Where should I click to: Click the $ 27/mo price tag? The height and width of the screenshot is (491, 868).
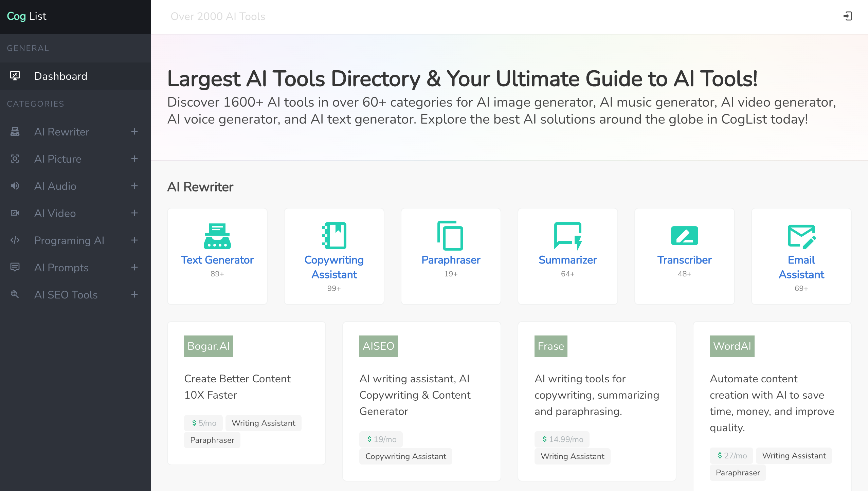(x=731, y=455)
